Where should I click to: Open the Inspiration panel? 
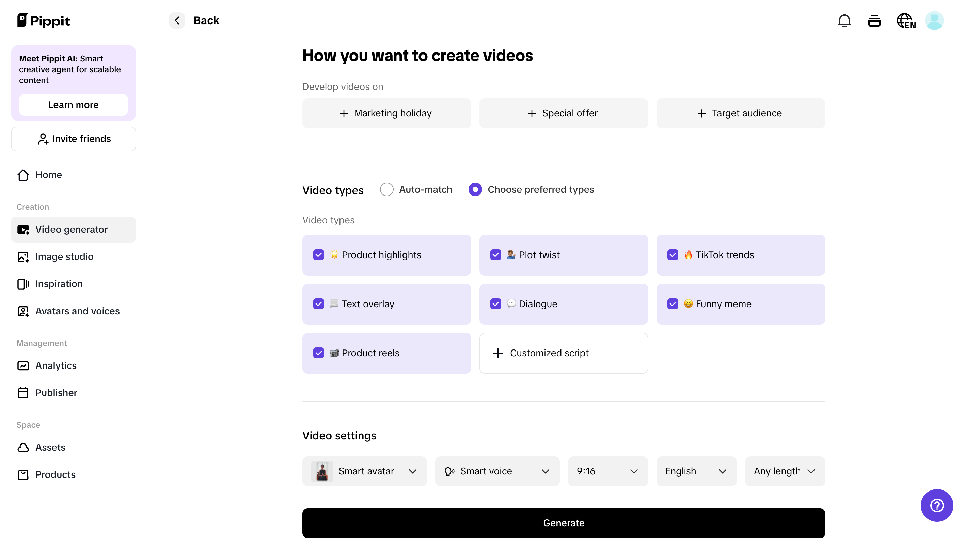59,283
